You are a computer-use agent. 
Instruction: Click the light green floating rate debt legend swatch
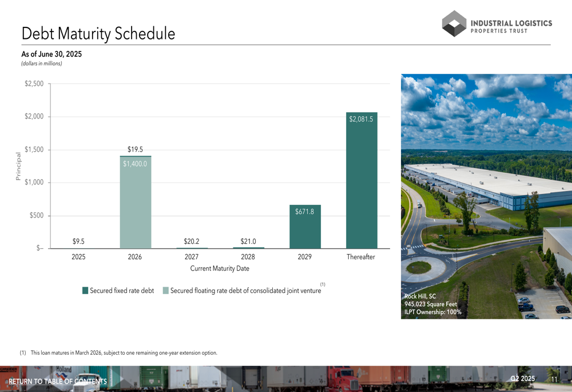[166, 291]
